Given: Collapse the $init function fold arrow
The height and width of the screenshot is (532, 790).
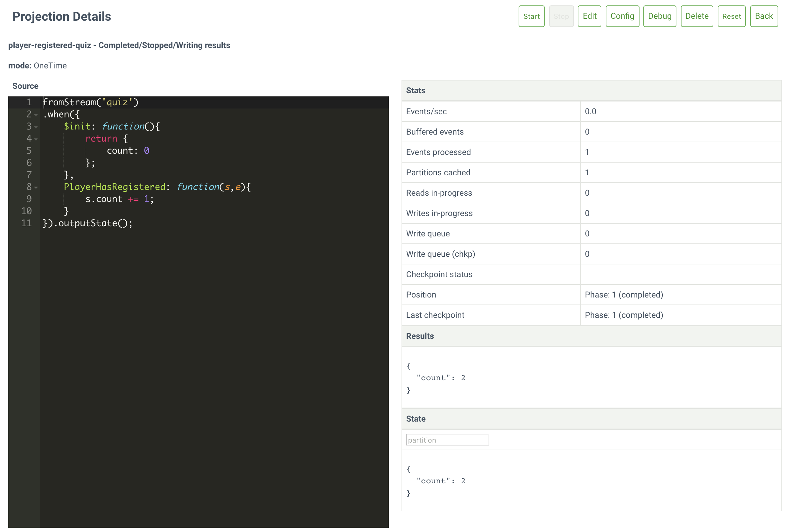Looking at the screenshot, I should click(x=36, y=127).
